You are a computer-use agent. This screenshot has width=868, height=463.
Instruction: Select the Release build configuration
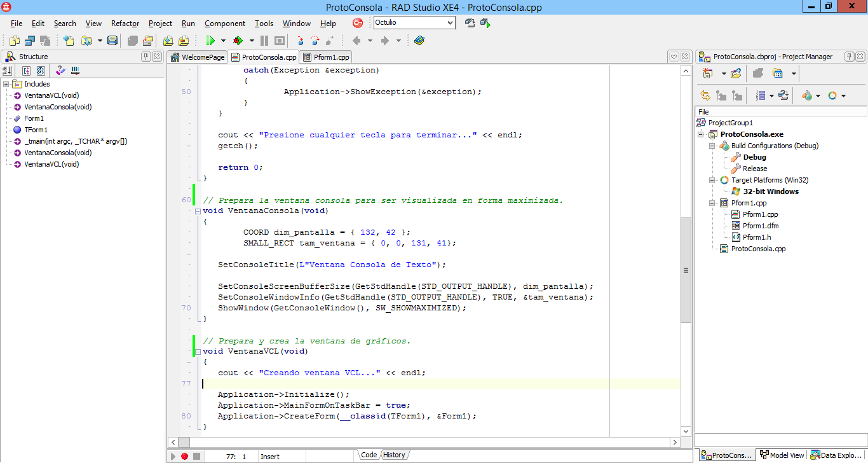click(755, 169)
